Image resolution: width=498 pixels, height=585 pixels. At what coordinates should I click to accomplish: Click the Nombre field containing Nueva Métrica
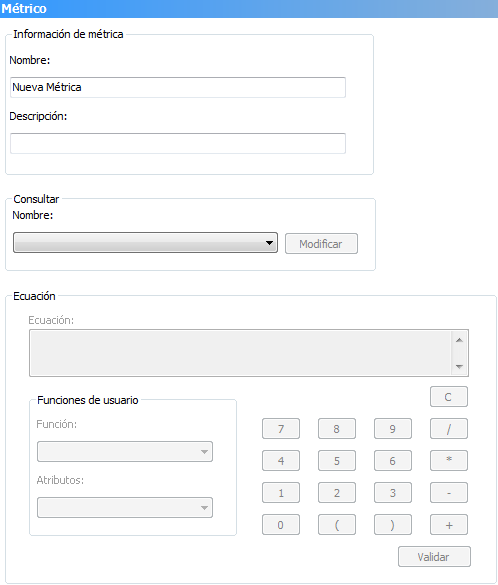178,87
